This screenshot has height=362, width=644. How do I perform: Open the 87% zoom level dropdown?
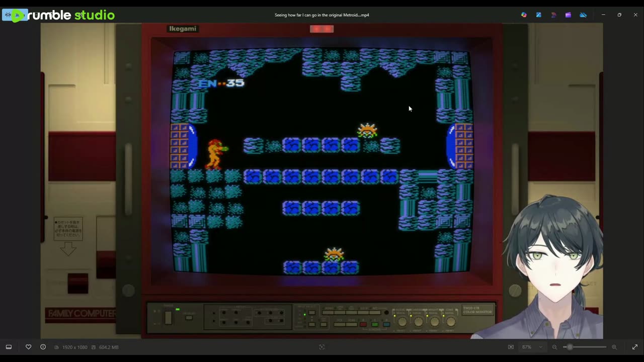(x=532, y=347)
